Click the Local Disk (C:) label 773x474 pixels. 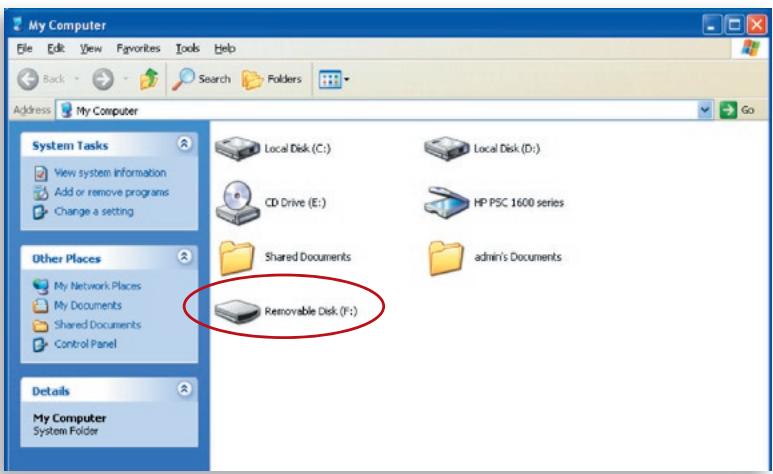298,148
